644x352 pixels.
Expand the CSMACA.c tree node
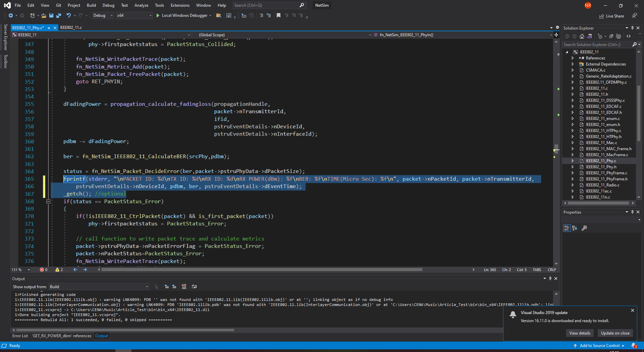tap(573, 70)
